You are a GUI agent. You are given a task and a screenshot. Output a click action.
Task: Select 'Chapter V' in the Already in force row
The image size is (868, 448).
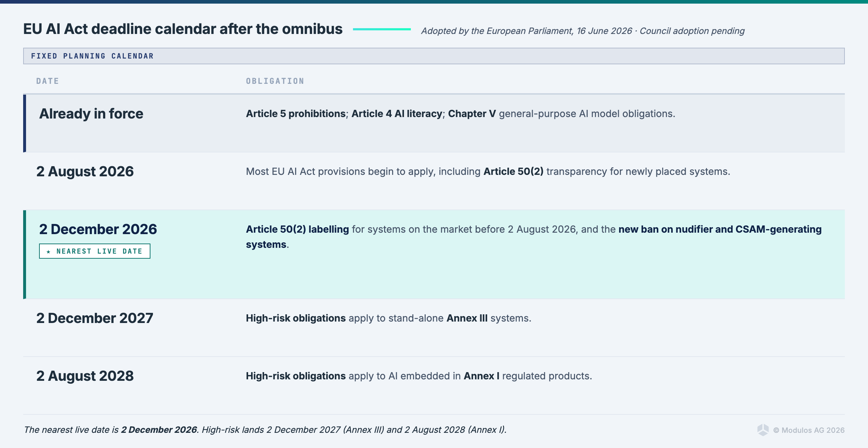coord(472,114)
